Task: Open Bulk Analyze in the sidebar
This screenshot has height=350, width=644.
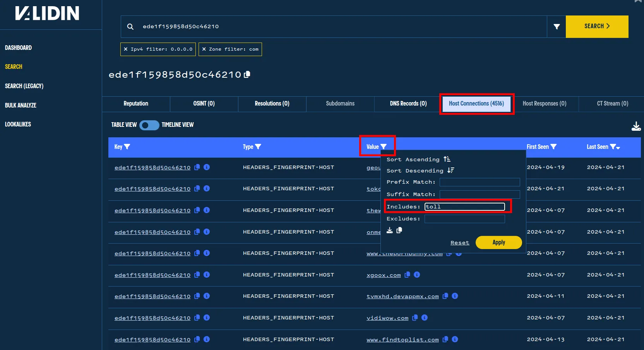Action: tap(21, 105)
